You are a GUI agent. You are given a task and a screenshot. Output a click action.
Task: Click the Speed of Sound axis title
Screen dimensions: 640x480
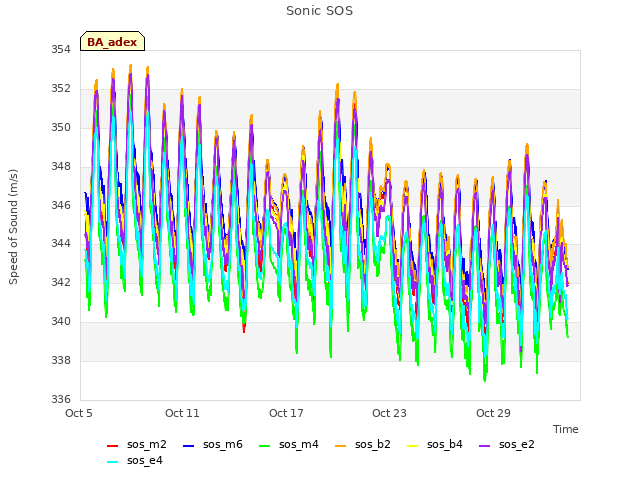click(x=13, y=227)
